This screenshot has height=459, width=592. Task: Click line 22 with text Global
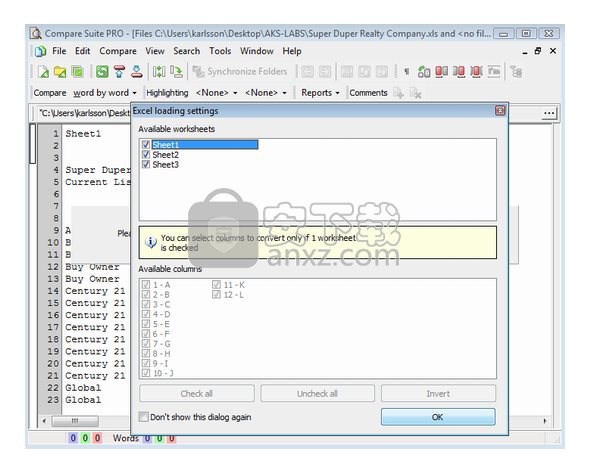[x=83, y=388]
